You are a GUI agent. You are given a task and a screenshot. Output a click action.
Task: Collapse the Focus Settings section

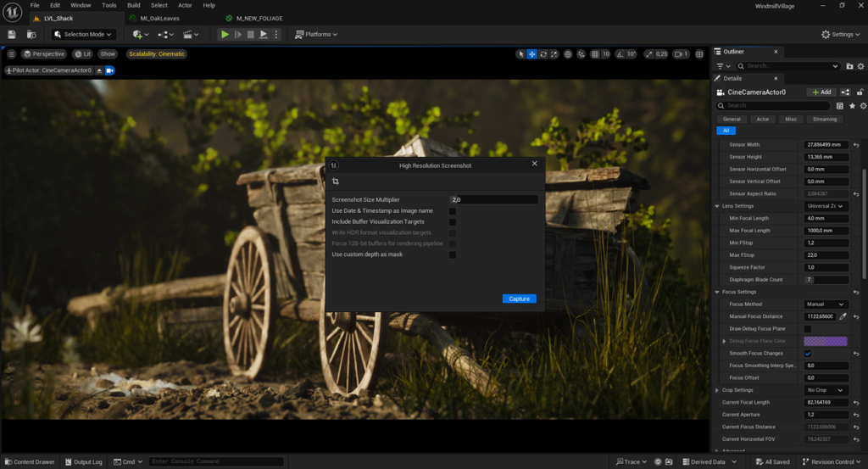(717, 292)
